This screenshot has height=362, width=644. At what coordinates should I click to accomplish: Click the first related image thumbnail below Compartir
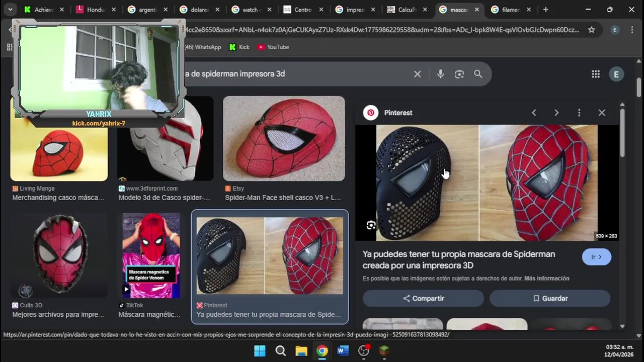pos(403,324)
